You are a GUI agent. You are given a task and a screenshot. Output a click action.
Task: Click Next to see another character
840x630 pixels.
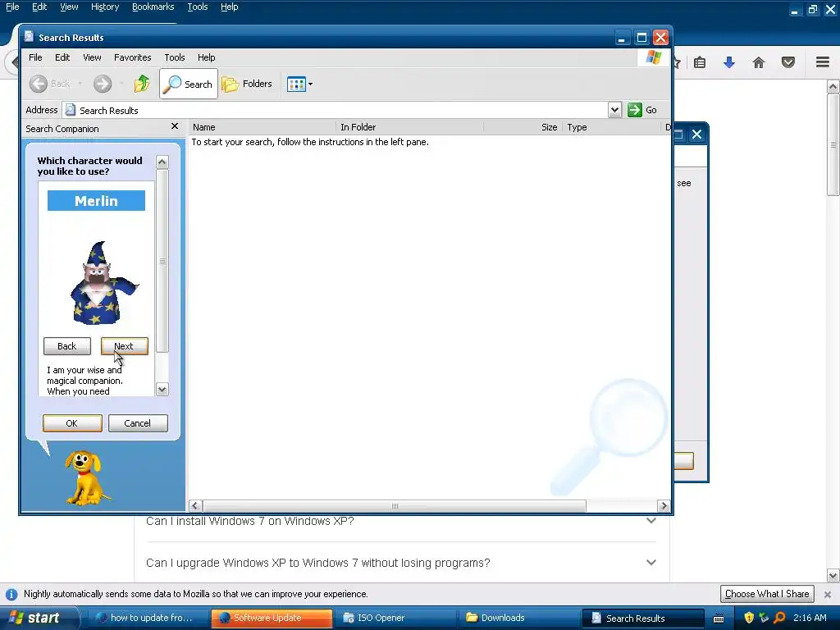point(125,346)
